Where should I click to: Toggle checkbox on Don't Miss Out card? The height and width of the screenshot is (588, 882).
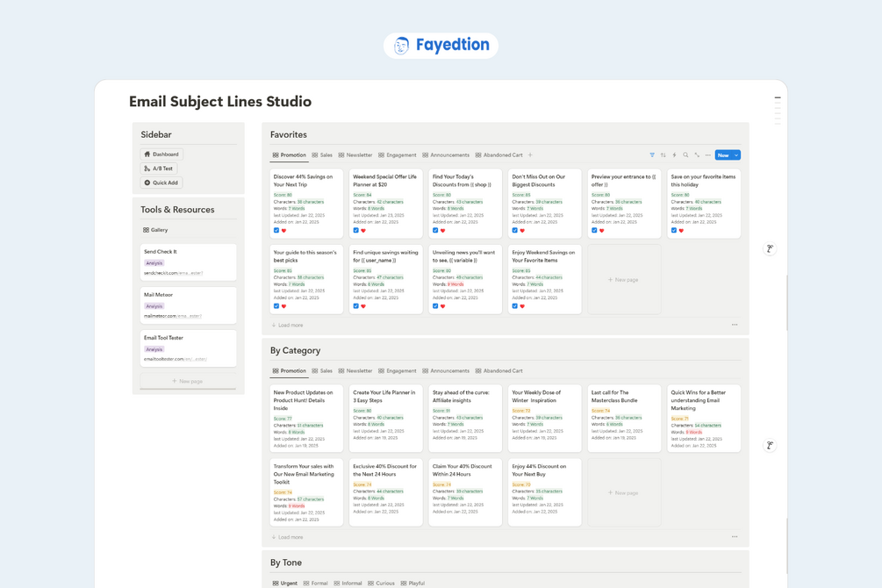coord(514,230)
